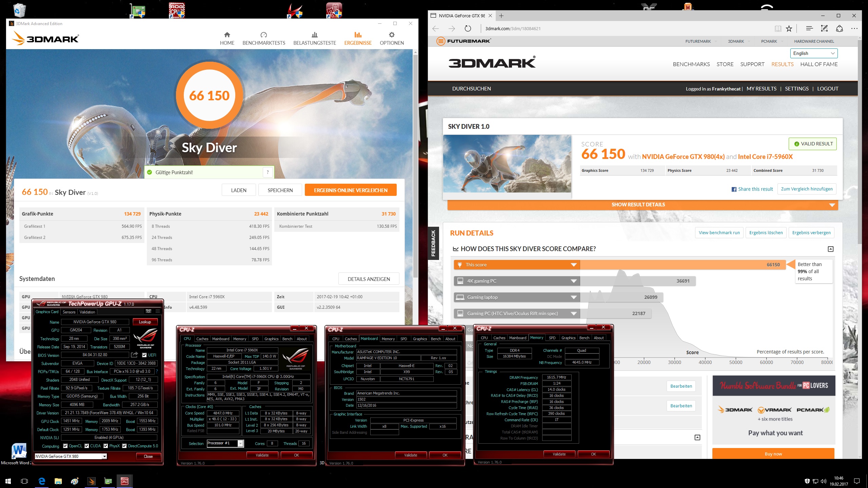Add page to favorites star icon
The image size is (868, 488).
point(789,28)
